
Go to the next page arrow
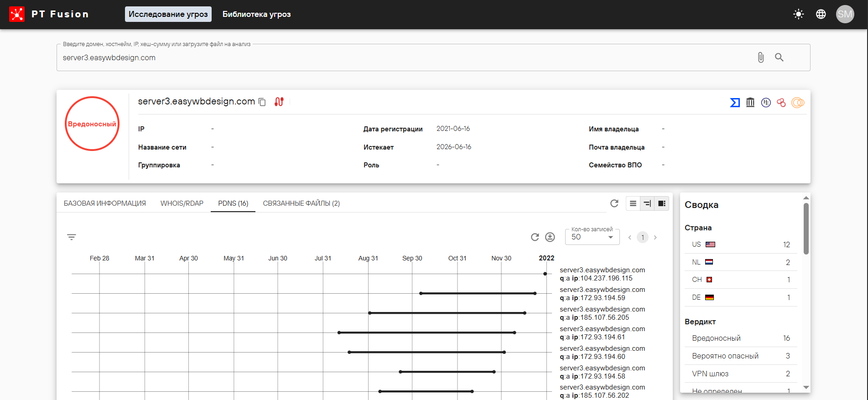(655, 237)
